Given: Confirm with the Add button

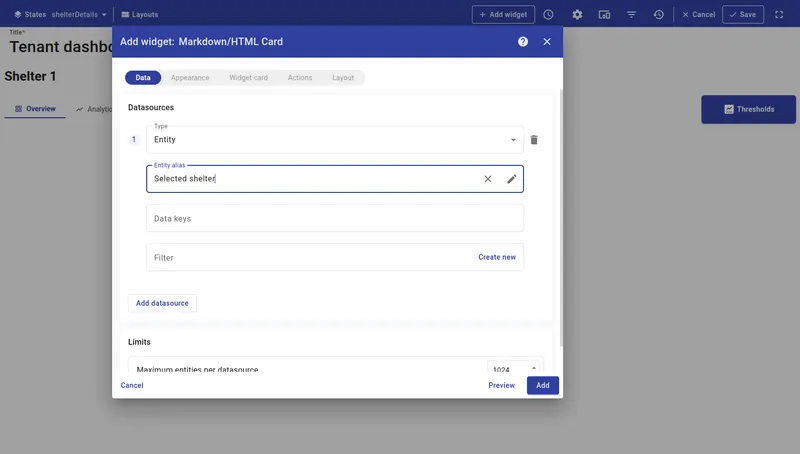Looking at the screenshot, I should [x=543, y=385].
